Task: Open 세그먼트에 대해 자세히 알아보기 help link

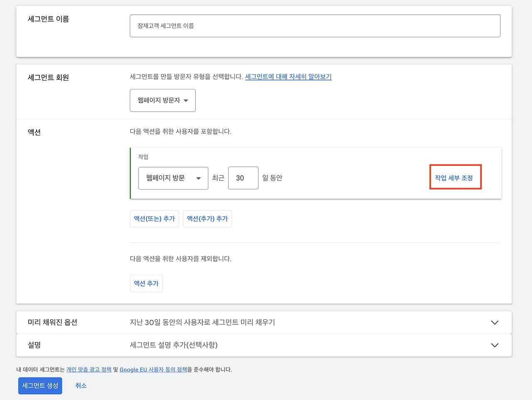Action: (x=288, y=77)
